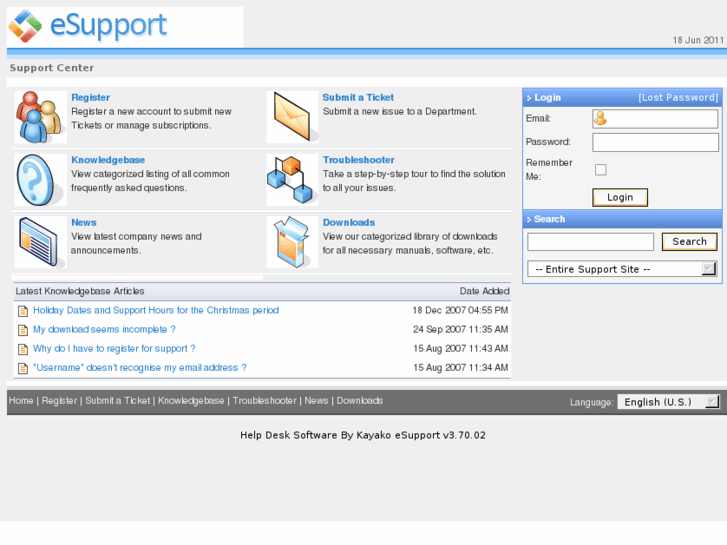This screenshot has width=727, height=545.
Task: Click the Login button
Action: pyautogui.click(x=620, y=198)
